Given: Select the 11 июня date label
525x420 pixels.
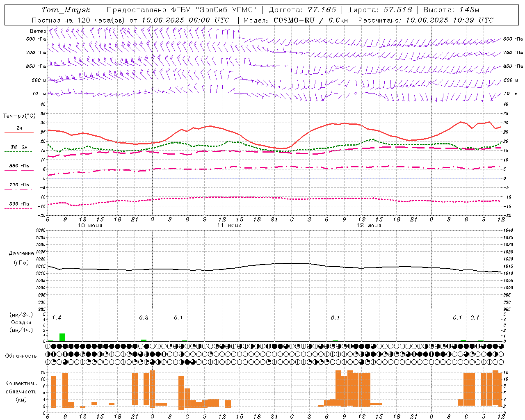Looking at the screenshot, I should 229,226.
